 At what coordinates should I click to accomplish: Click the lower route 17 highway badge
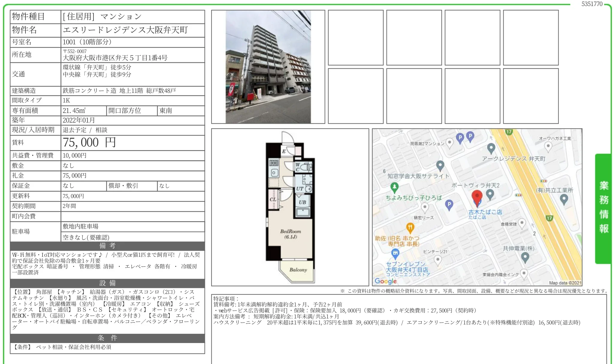coord(549,218)
